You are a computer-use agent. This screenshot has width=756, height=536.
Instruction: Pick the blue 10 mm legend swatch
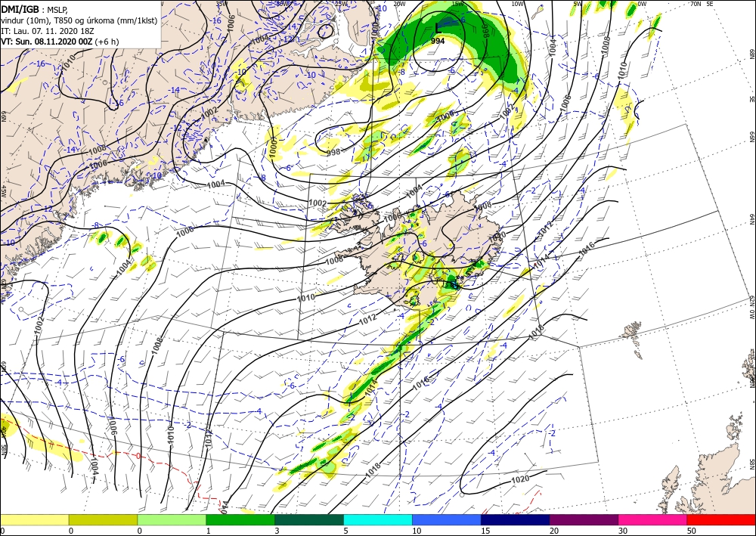point(447,519)
